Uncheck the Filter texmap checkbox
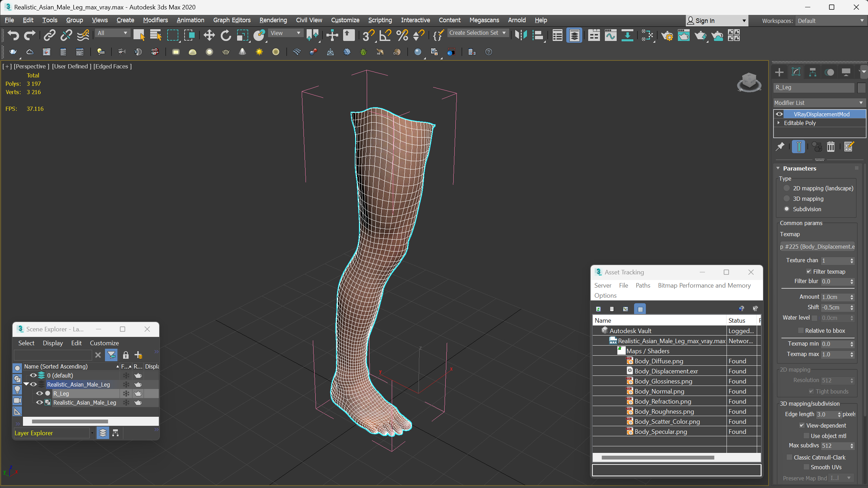The image size is (868, 488). [809, 272]
